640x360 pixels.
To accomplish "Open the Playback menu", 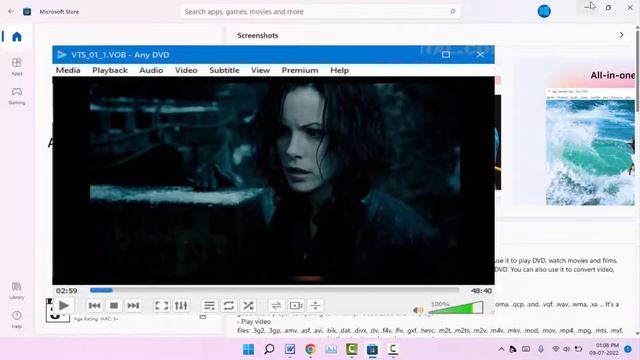I will point(110,70).
